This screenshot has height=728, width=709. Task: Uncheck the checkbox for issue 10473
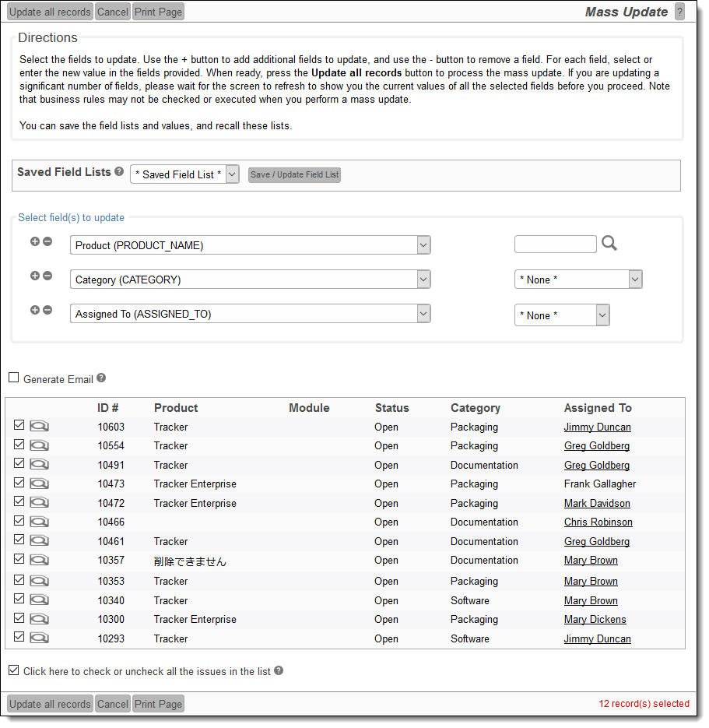click(19, 483)
